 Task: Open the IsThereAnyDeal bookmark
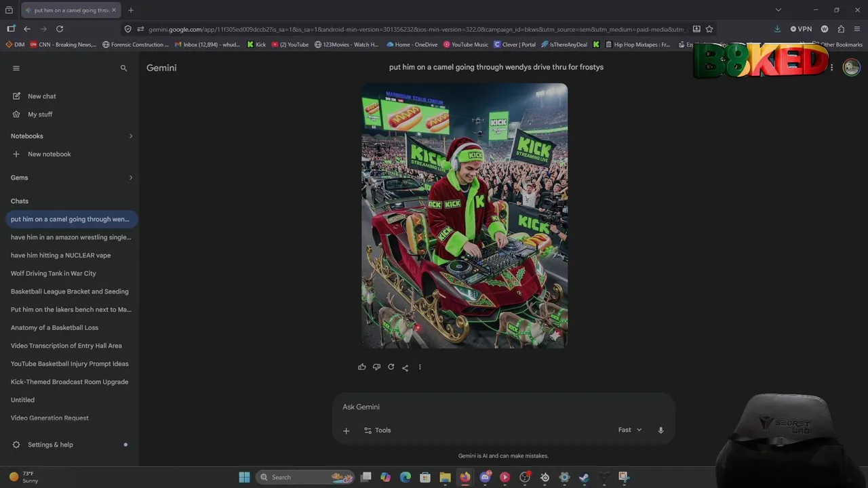click(x=564, y=45)
